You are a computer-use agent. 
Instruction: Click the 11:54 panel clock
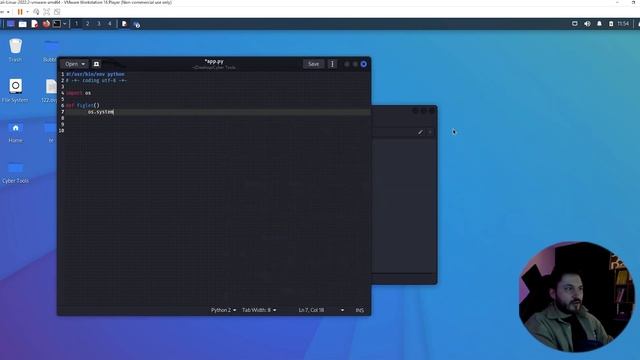point(623,24)
